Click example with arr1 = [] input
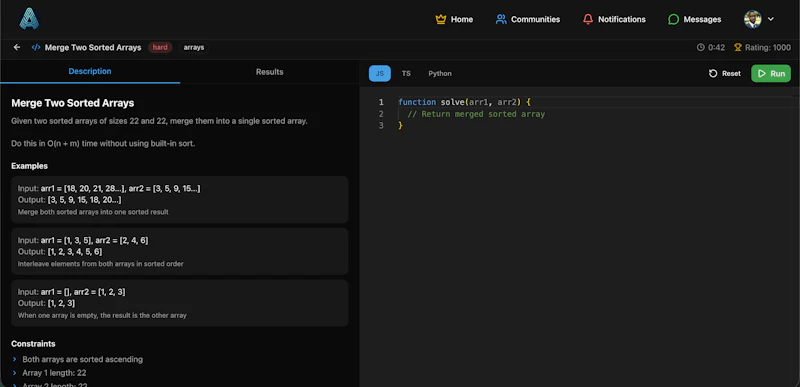Viewport: 800px width, 387px height. [180, 303]
